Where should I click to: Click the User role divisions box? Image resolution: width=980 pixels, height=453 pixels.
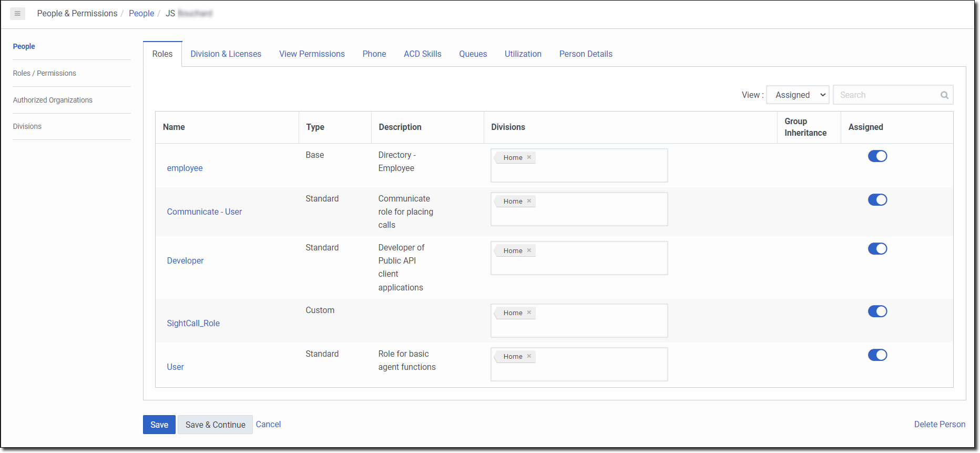(x=579, y=365)
